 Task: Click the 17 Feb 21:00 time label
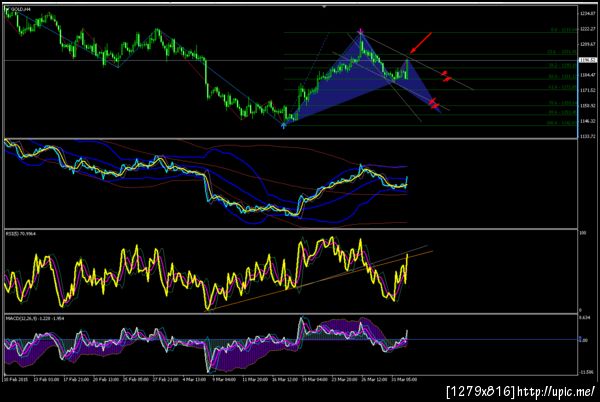click(x=76, y=380)
